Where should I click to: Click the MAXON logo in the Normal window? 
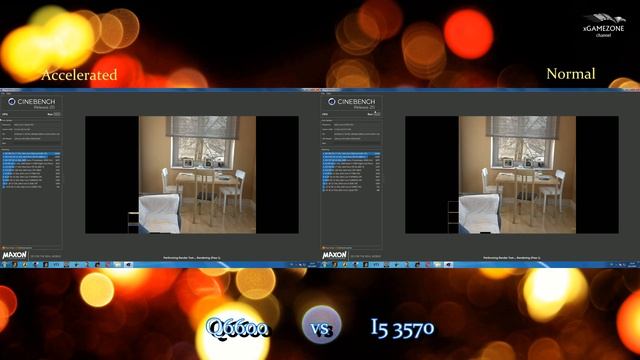coord(334,255)
